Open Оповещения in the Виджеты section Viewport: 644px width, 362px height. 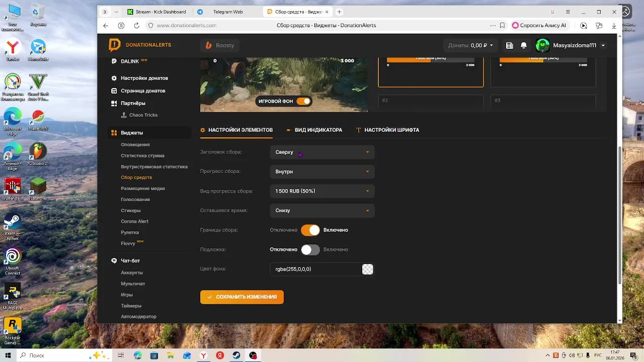click(135, 145)
